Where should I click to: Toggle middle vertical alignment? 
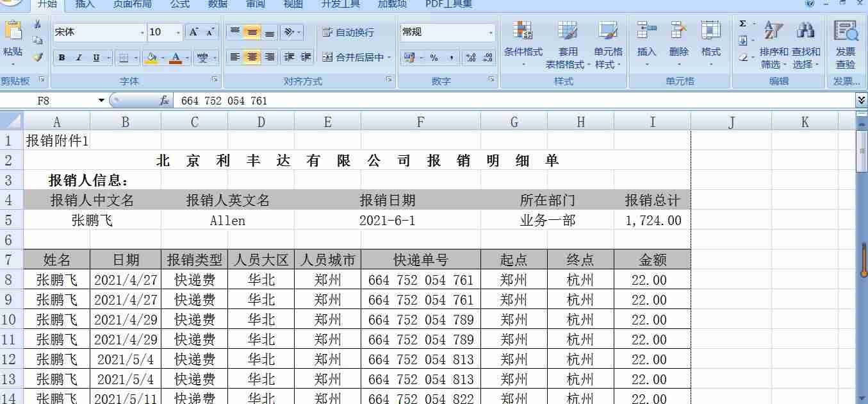(252, 32)
